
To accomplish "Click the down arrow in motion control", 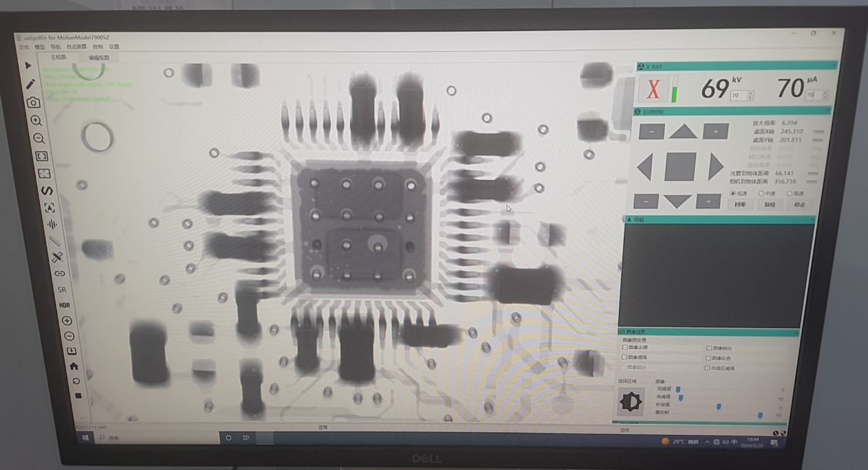I will (x=677, y=201).
